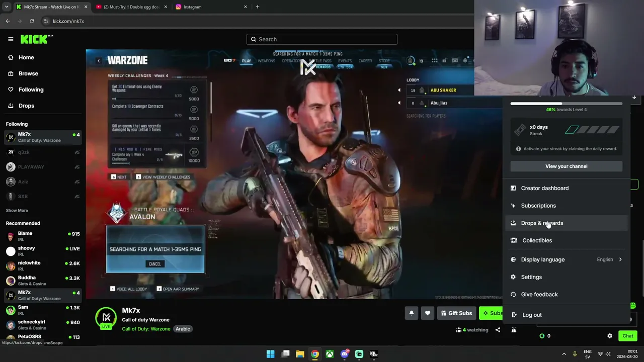The image size is (644, 362).
Task: Open File Explorer from the taskbar
Action: [x=300, y=354]
